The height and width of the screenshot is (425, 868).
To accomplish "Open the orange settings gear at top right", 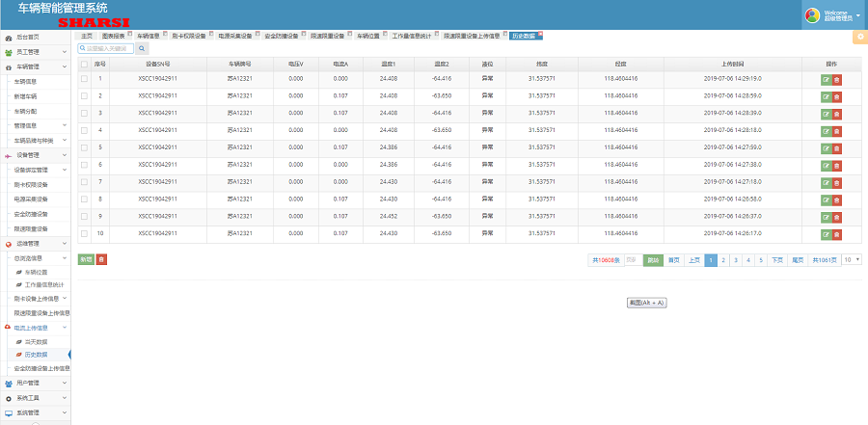I will tap(859, 37).
